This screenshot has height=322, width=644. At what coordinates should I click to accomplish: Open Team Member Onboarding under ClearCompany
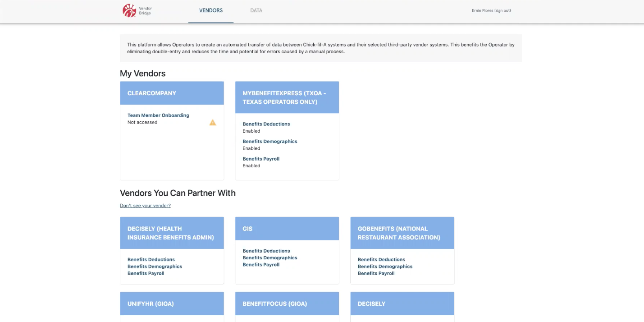click(158, 115)
